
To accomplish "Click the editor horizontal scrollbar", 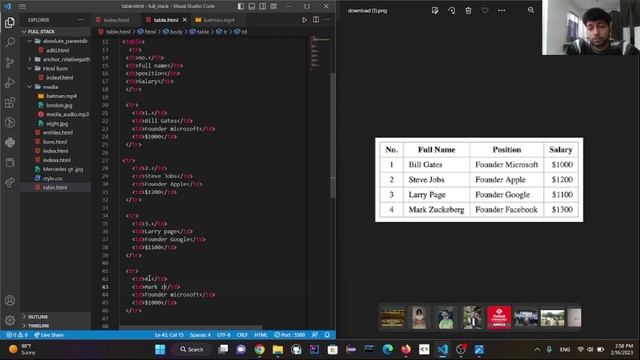I will 191,327.
